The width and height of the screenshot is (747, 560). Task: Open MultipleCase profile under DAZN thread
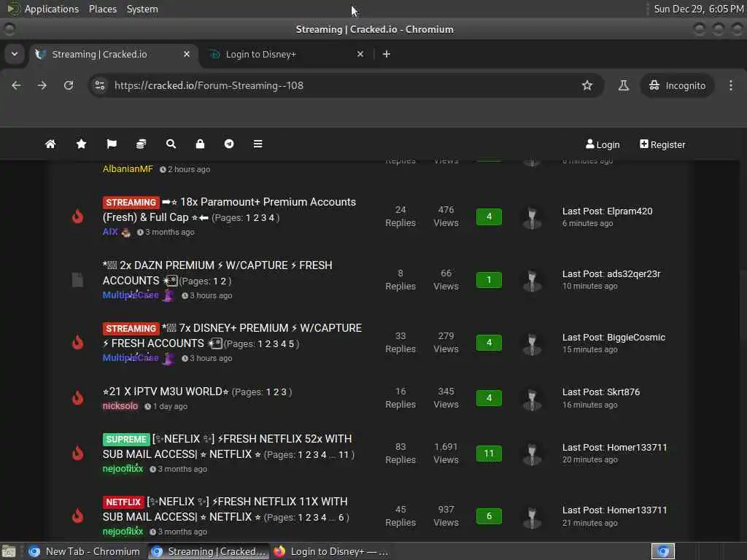[x=131, y=295]
